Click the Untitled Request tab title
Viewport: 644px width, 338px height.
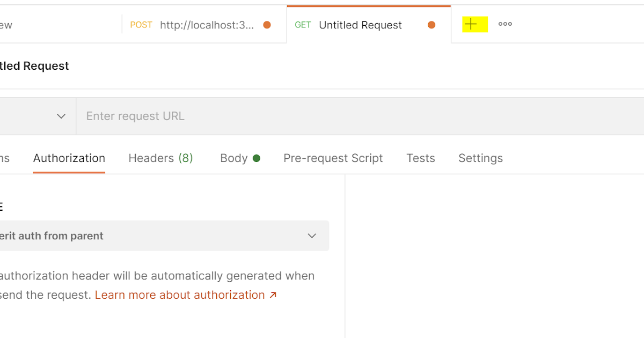[360, 25]
